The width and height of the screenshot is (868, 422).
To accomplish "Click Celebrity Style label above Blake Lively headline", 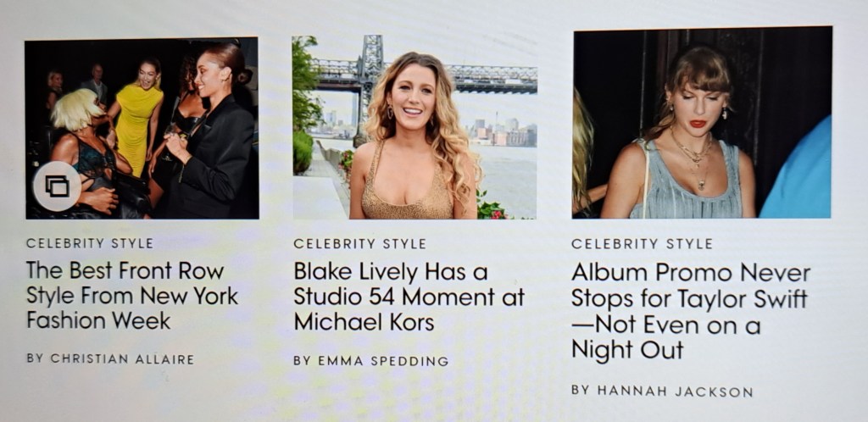I will tap(359, 244).
